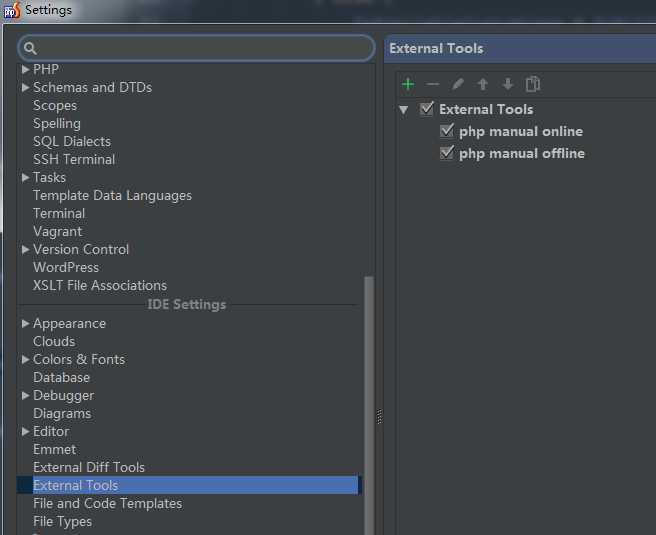The image size is (656, 535).
Task: Open the File and Code Templates settings
Action: 107,503
